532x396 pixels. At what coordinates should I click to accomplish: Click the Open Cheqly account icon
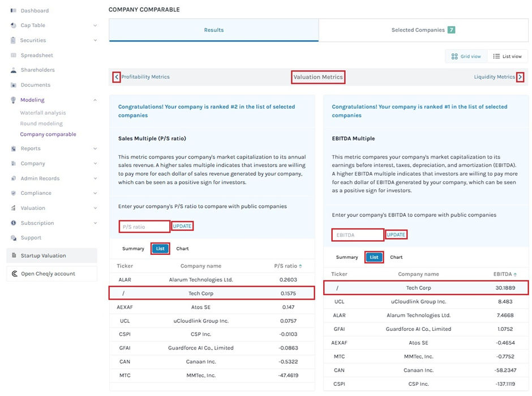[x=15, y=274]
